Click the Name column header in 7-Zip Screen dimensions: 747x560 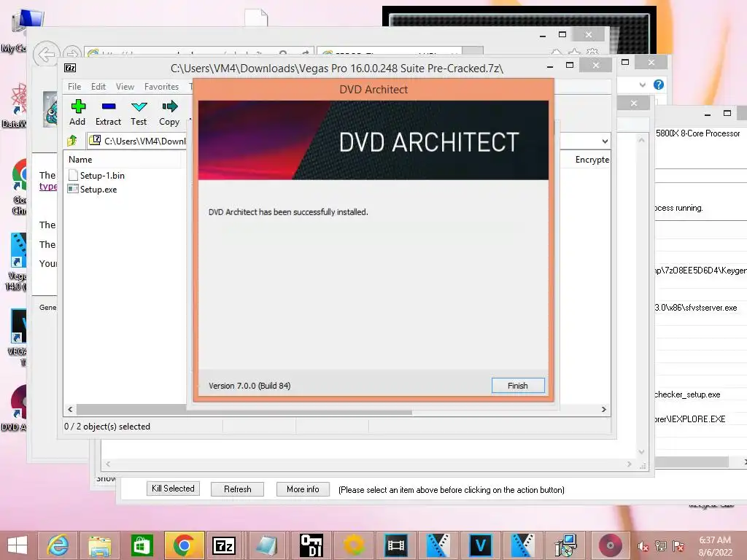[80, 160]
